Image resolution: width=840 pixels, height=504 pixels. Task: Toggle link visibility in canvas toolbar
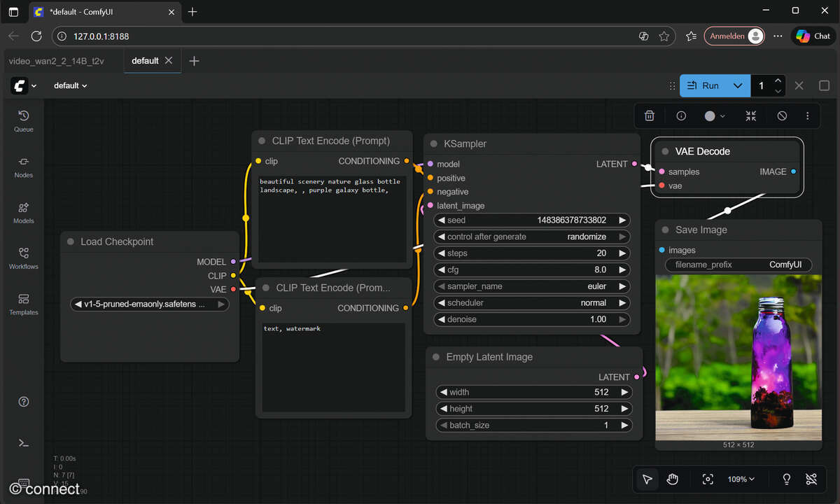(811, 479)
